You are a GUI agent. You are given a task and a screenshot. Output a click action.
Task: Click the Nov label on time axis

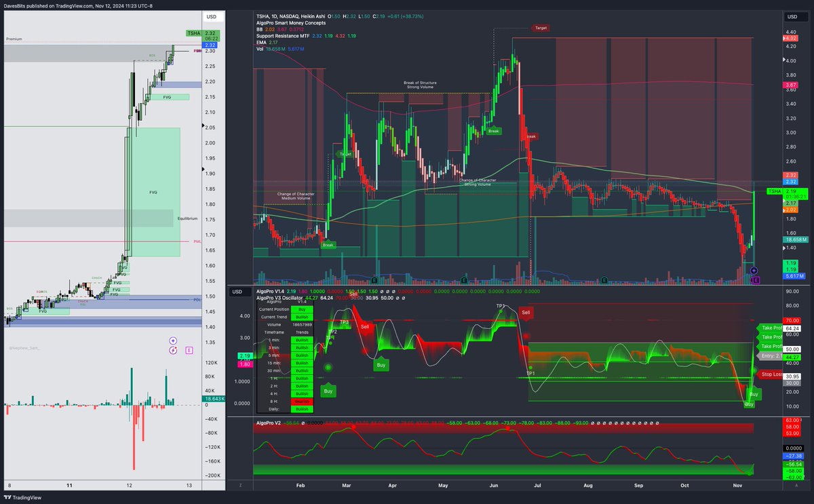(737, 486)
